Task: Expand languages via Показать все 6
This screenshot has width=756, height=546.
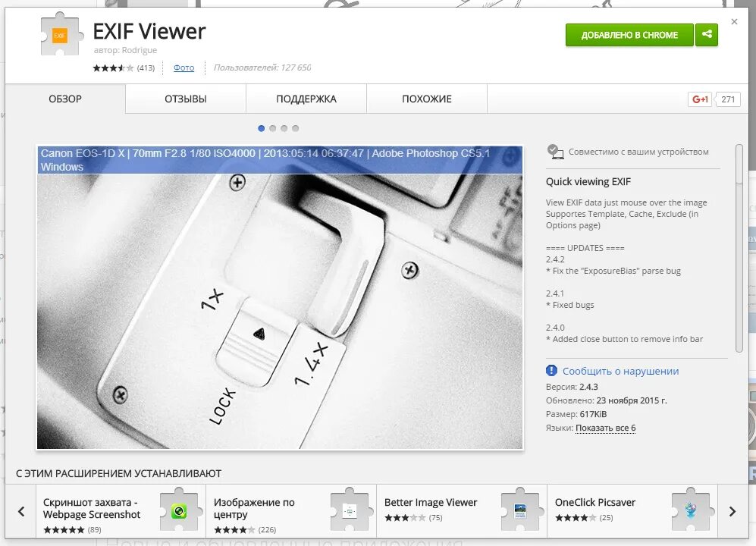Action: pyautogui.click(x=606, y=428)
